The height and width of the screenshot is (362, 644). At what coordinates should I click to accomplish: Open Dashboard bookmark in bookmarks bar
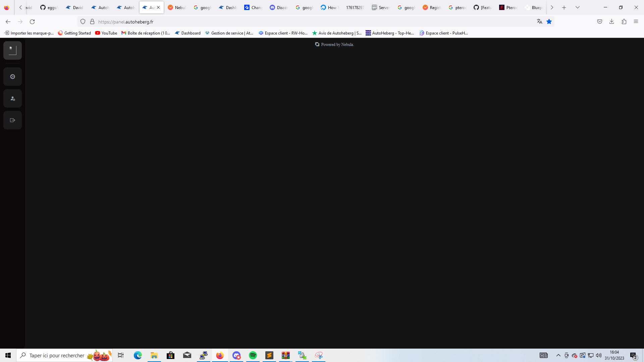pyautogui.click(x=188, y=33)
